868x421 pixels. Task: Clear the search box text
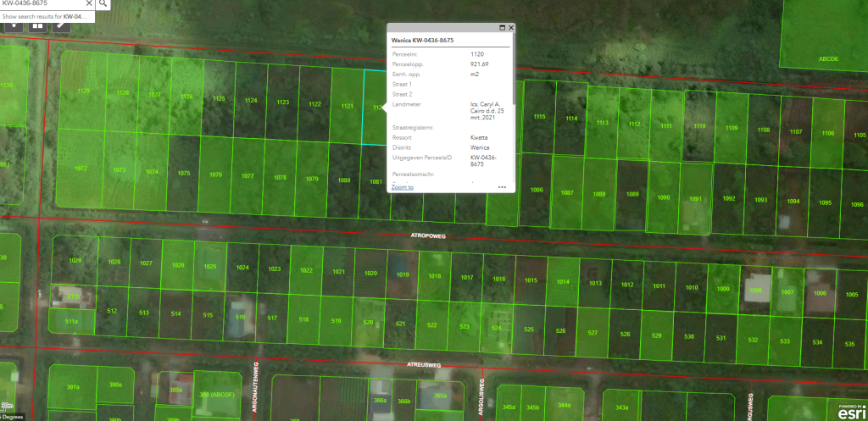[x=88, y=3]
